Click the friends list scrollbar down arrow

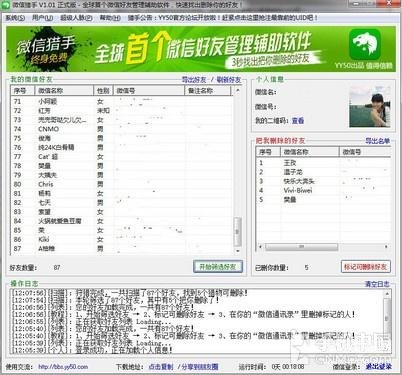coord(238,251)
